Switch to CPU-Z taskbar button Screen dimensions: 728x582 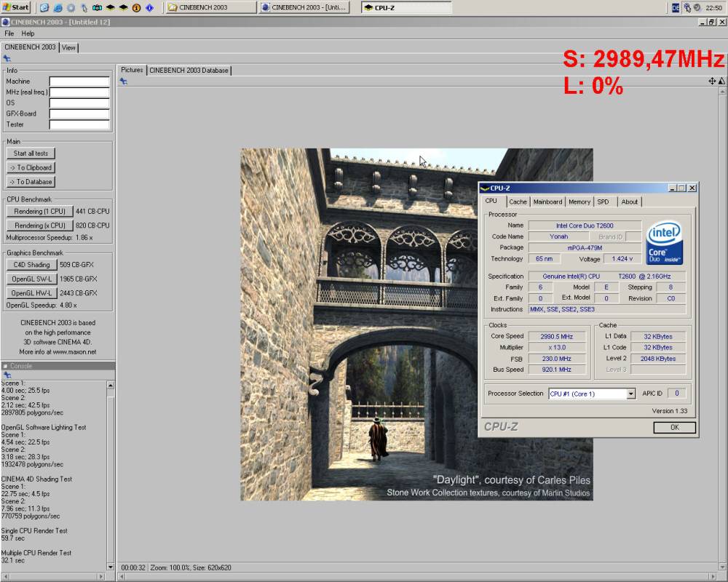coord(406,7)
